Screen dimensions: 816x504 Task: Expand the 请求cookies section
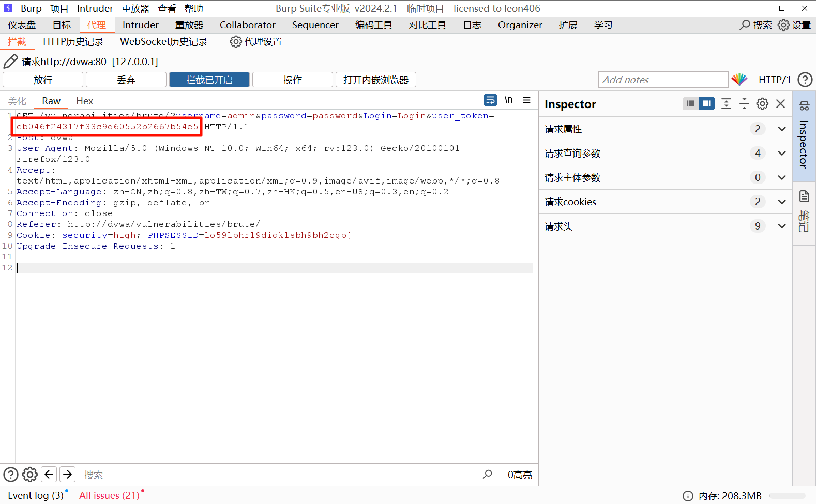point(666,202)
